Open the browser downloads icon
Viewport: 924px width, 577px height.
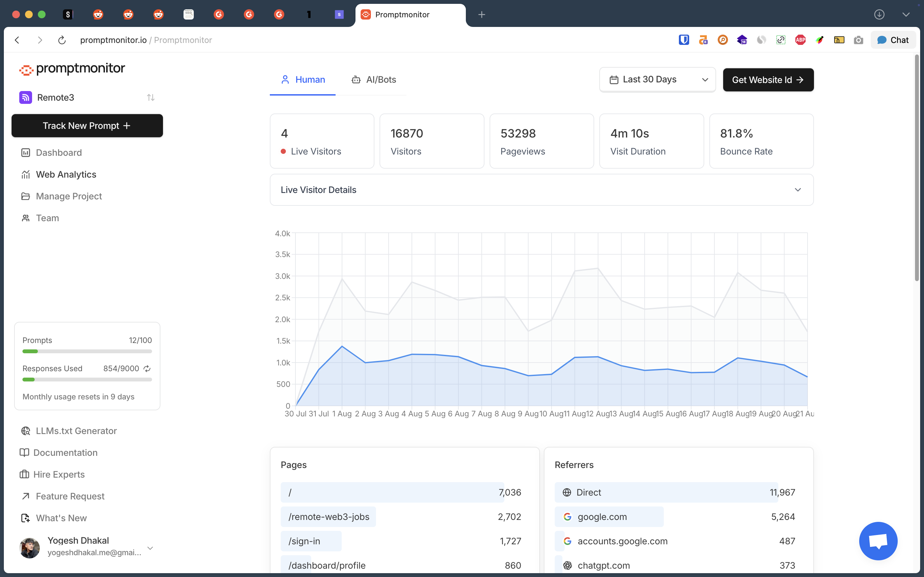(879, 14)
